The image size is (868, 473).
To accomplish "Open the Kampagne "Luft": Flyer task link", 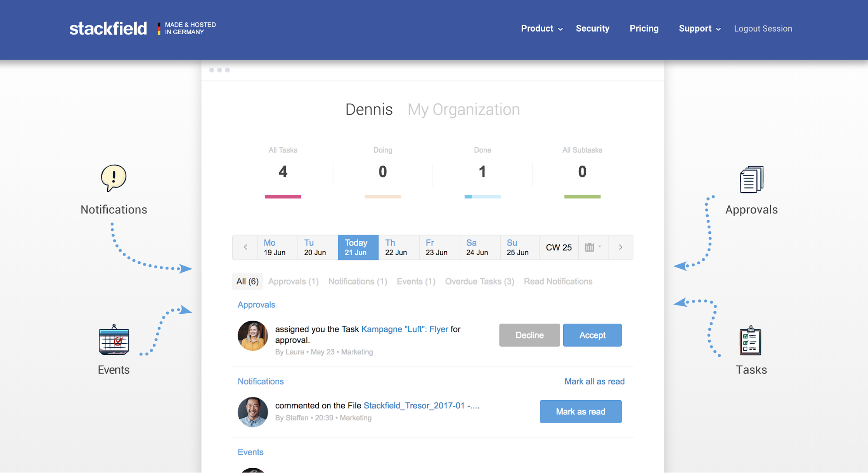I will pos(405,329).
